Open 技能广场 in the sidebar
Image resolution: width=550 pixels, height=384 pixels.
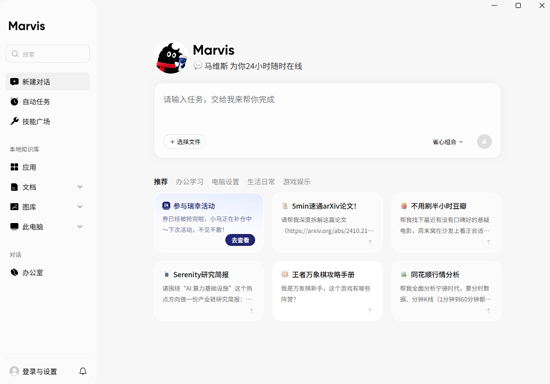click(x=48, y=121)
